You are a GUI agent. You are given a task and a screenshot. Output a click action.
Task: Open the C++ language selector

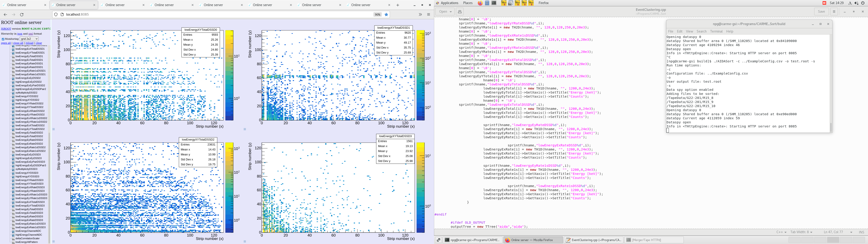click(x=781, y=232)
